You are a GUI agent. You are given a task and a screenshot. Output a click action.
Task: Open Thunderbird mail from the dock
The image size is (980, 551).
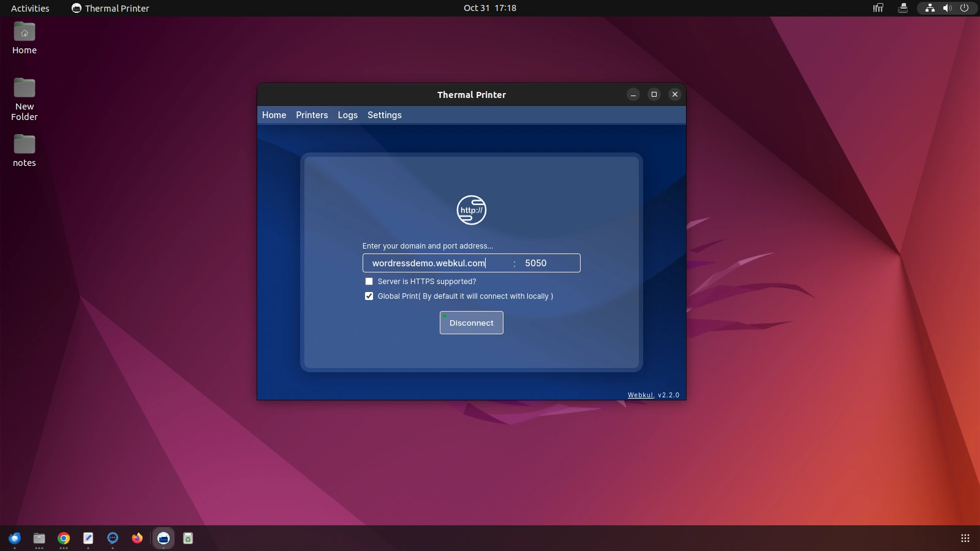(15, 538)
